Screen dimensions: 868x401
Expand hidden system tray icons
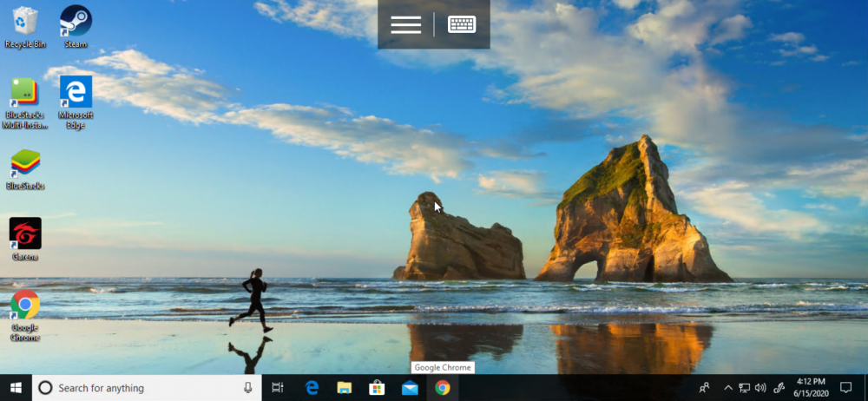[728, 388]
